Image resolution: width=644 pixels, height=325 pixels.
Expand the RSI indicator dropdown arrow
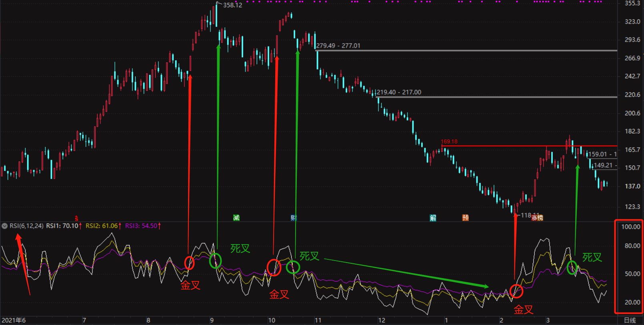point(5,226)
